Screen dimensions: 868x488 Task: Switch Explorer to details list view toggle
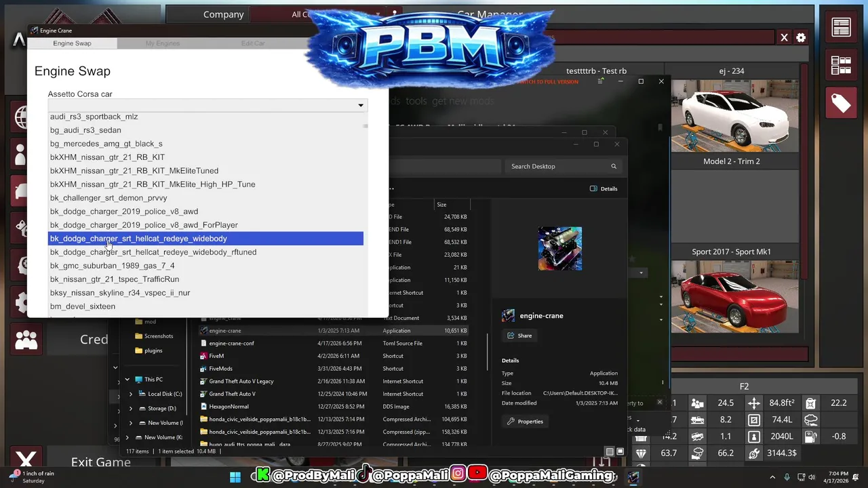(610, 451)
